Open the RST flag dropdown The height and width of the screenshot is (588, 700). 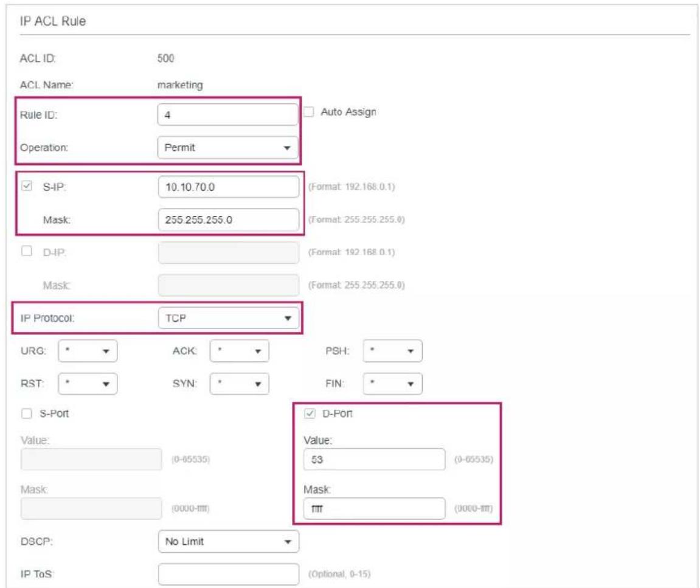88,384
